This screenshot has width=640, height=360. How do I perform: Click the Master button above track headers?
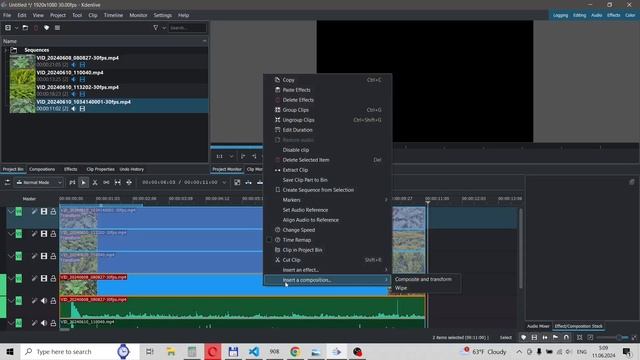click(x=29, y=199)
